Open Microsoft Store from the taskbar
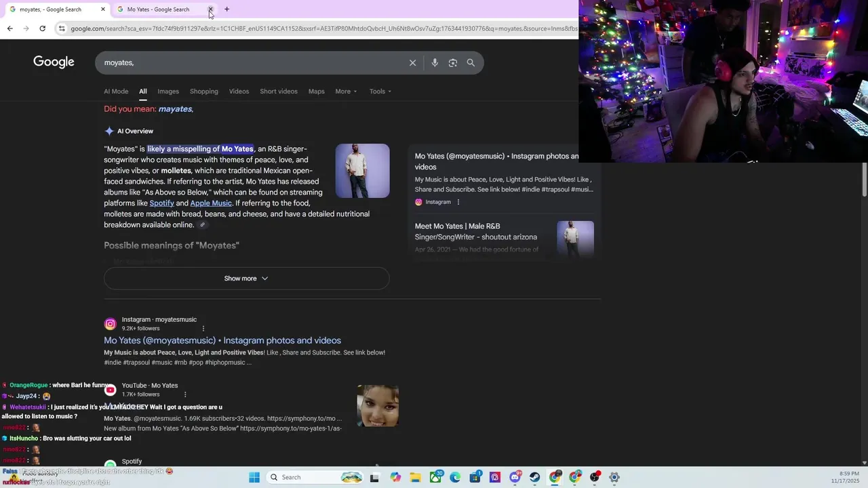This screenshot has width=868, height=488. point(475,477)
